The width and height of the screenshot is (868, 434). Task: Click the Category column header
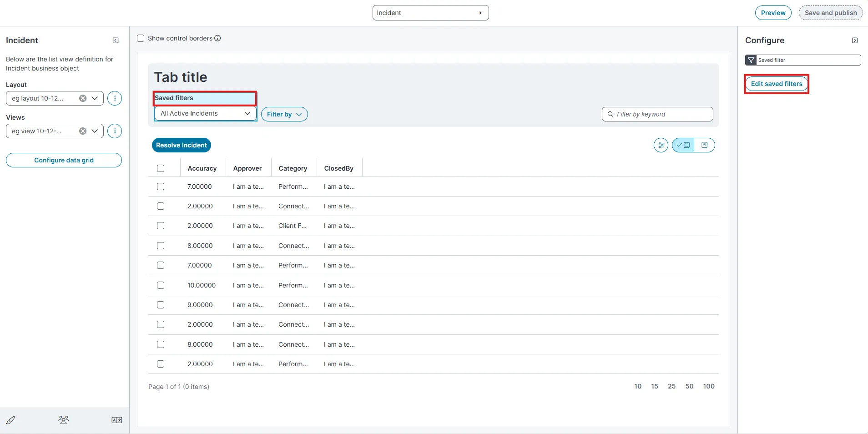coord(293,168)
